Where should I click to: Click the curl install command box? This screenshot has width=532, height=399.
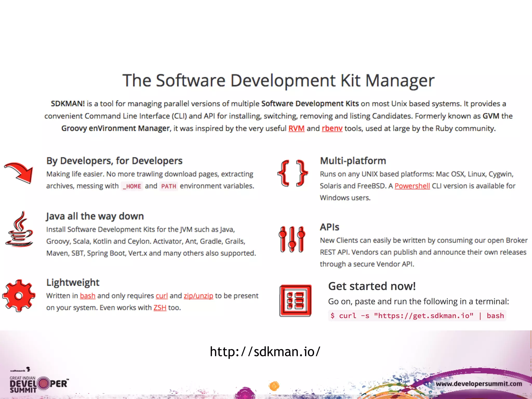click(x=417, y=316)
